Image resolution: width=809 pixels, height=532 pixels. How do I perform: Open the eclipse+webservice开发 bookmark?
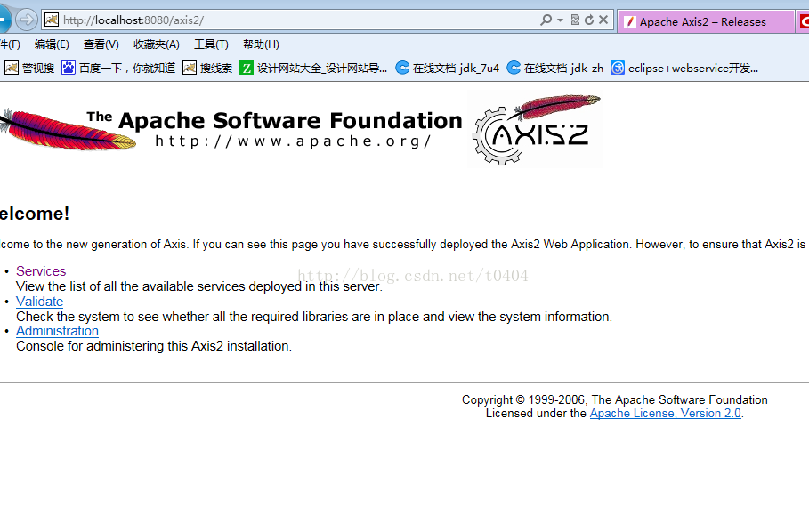[684, 68]
